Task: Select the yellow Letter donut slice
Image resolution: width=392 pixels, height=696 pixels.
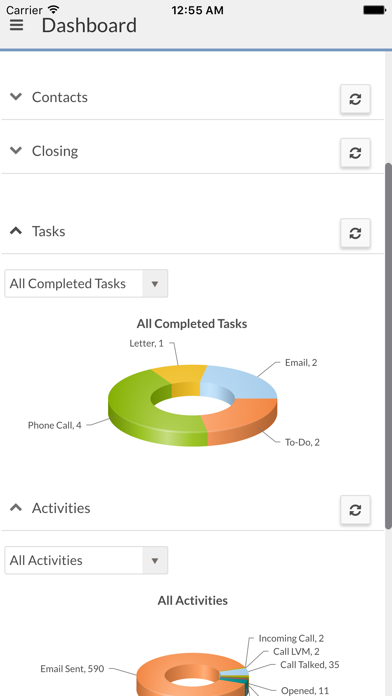Action: point(182,374)
